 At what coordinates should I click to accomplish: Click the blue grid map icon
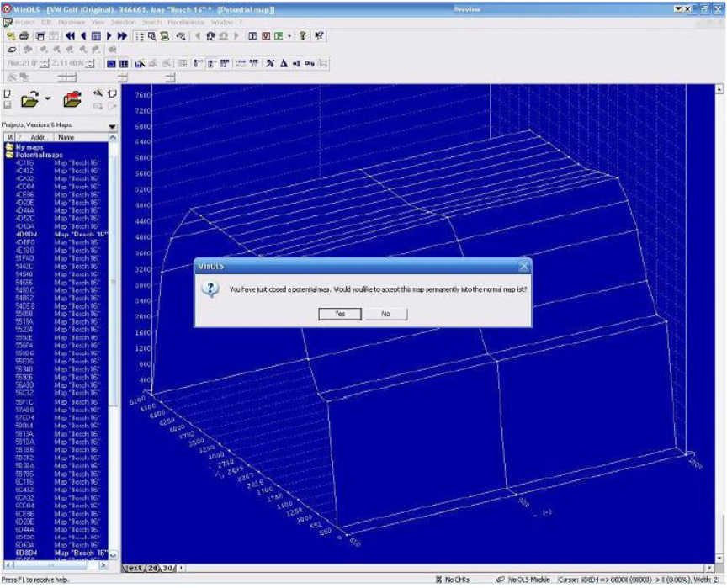(x=96, y=35)
